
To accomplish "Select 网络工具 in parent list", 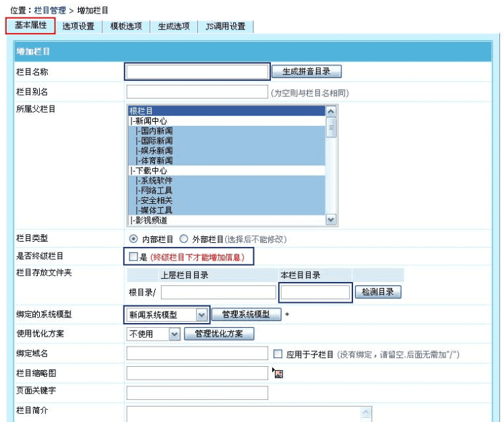I will tap(226, 190).
